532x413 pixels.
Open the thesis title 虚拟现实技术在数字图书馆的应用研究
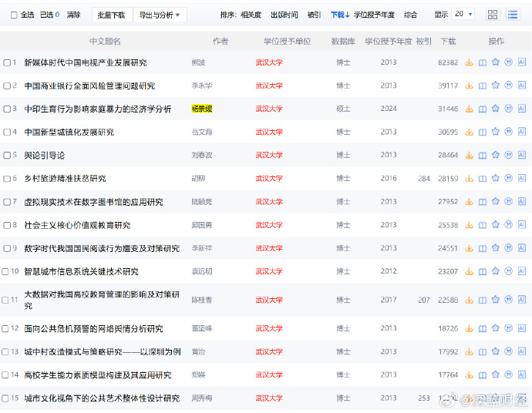(93, 202)
